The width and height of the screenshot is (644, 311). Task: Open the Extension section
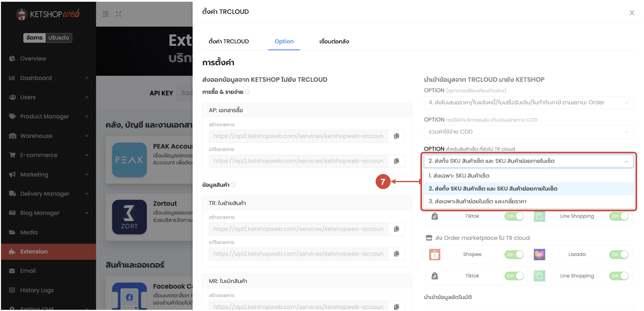point(48,252)
